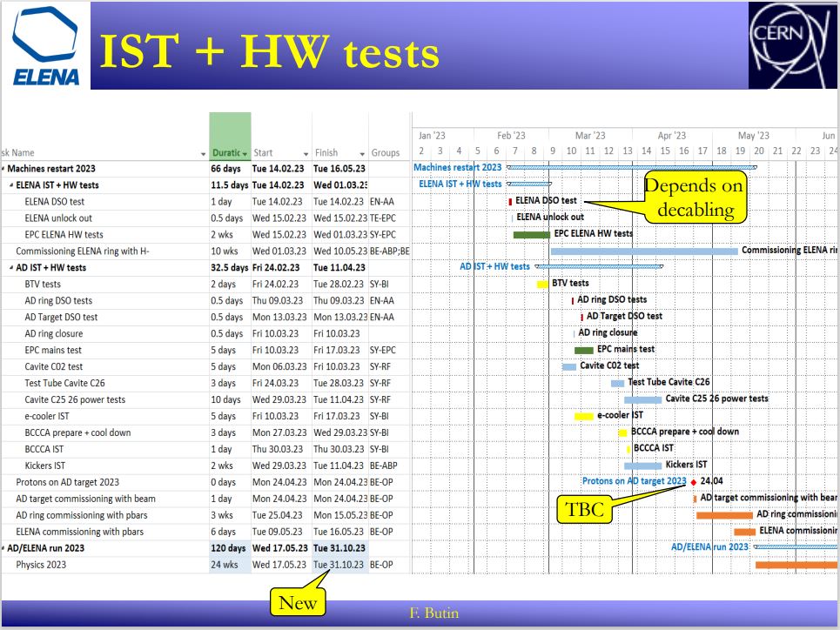Select Protons on AD target 2023 task name
This screenshot has height=630, width=840.
click(x=68, y=483)
